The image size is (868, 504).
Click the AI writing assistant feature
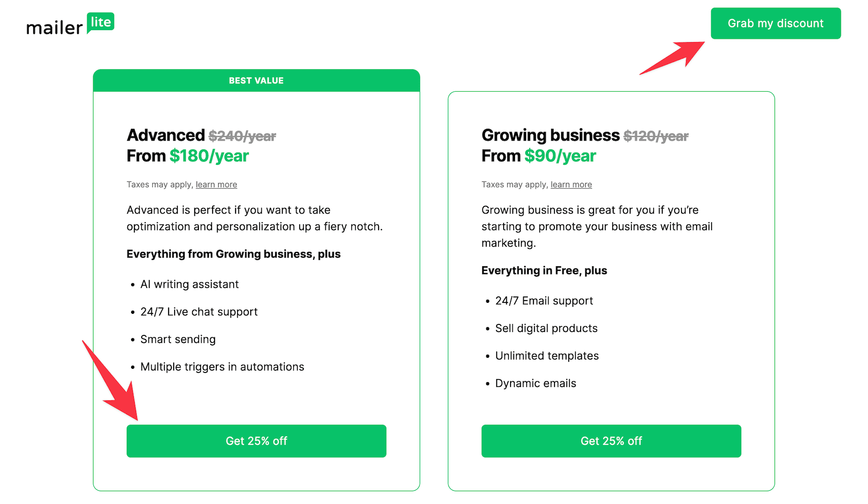(189, 285)
